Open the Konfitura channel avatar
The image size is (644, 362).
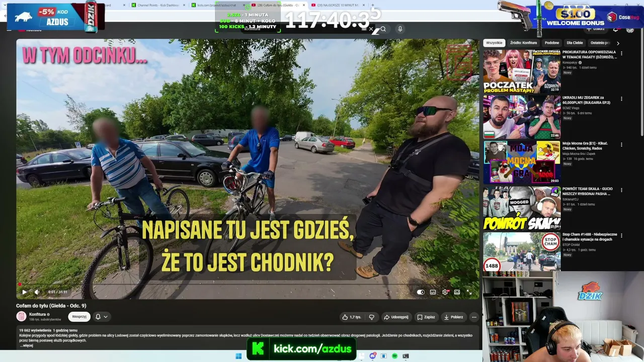point(21,316)
